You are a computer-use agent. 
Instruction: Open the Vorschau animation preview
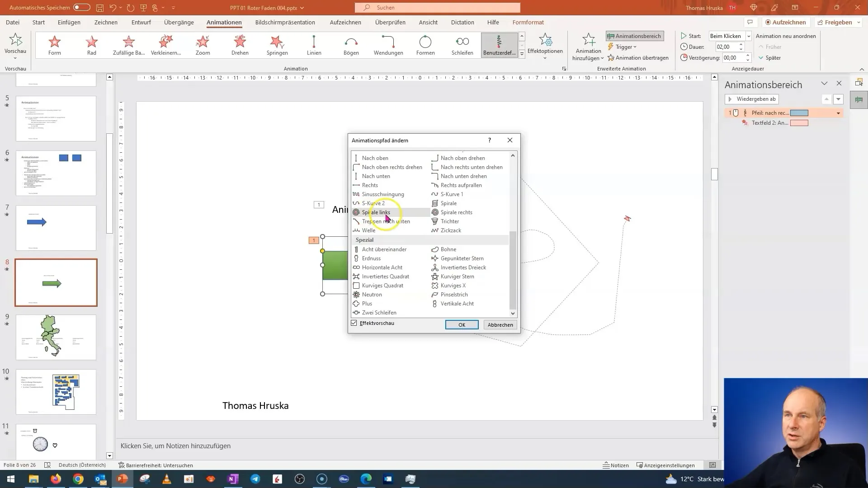tap(15, 46)
